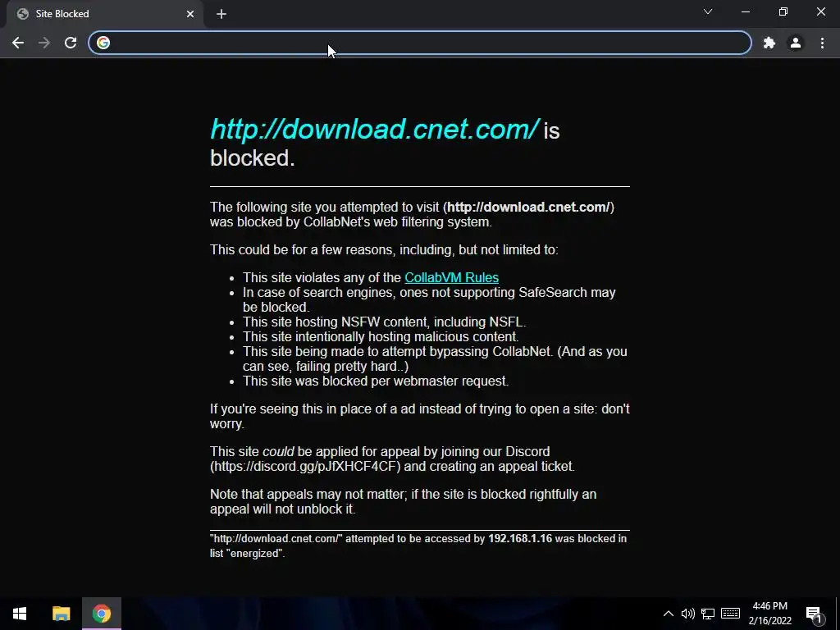Open the Chrome profile avatar menu
Viewport: 840px width, 630px height.
(x=796, y=43)
